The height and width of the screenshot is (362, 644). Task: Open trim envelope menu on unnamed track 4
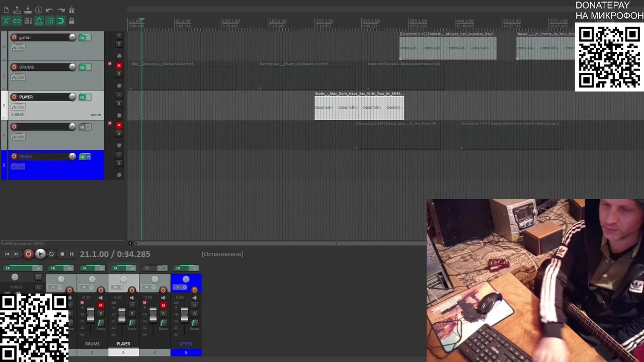[x=18, y=137]
